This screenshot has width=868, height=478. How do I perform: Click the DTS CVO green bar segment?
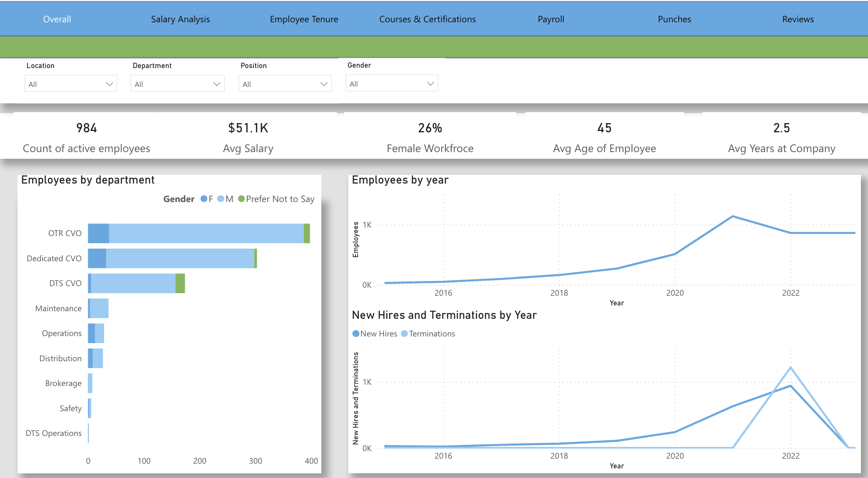(x=180, y=284)
